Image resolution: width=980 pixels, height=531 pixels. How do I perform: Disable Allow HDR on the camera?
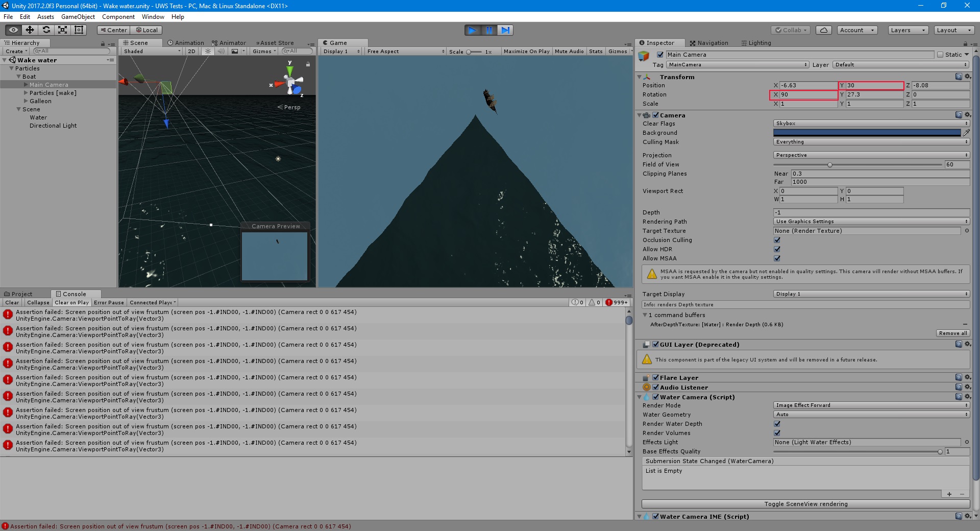777,249
